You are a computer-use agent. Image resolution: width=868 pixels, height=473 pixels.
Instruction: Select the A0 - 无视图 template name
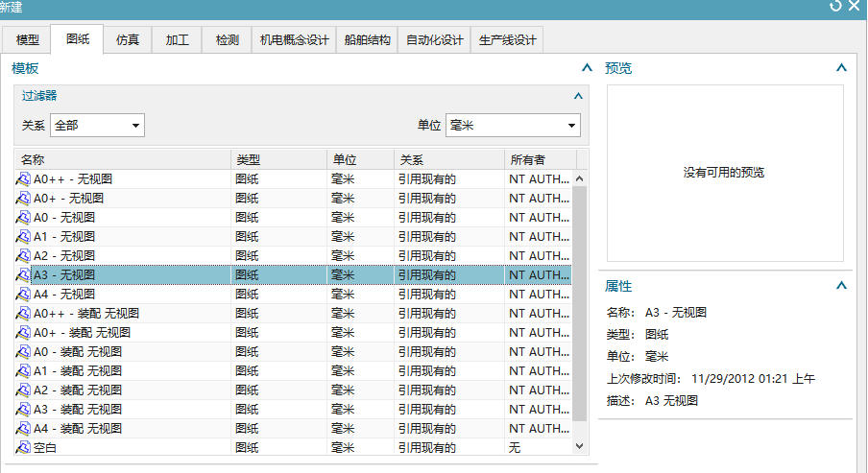coord(64,218)
